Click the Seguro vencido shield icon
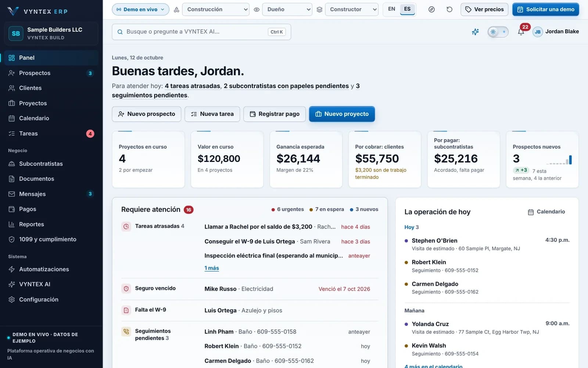 point(126,289)
